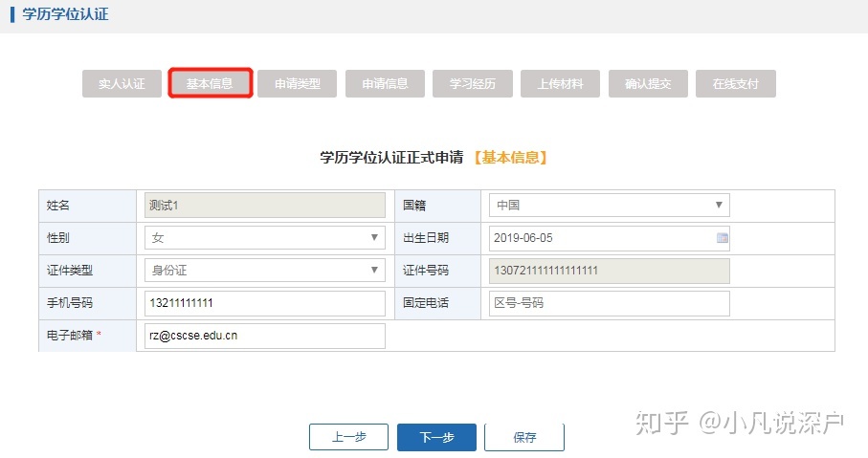Click the orange 【基本信息】 heading text

(x=510, y=158)
